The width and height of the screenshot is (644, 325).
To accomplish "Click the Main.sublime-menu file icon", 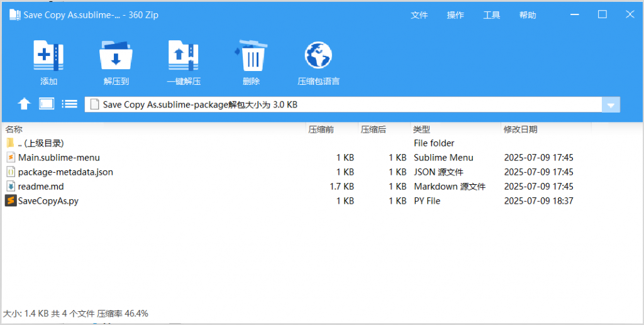I will point(11,158).
